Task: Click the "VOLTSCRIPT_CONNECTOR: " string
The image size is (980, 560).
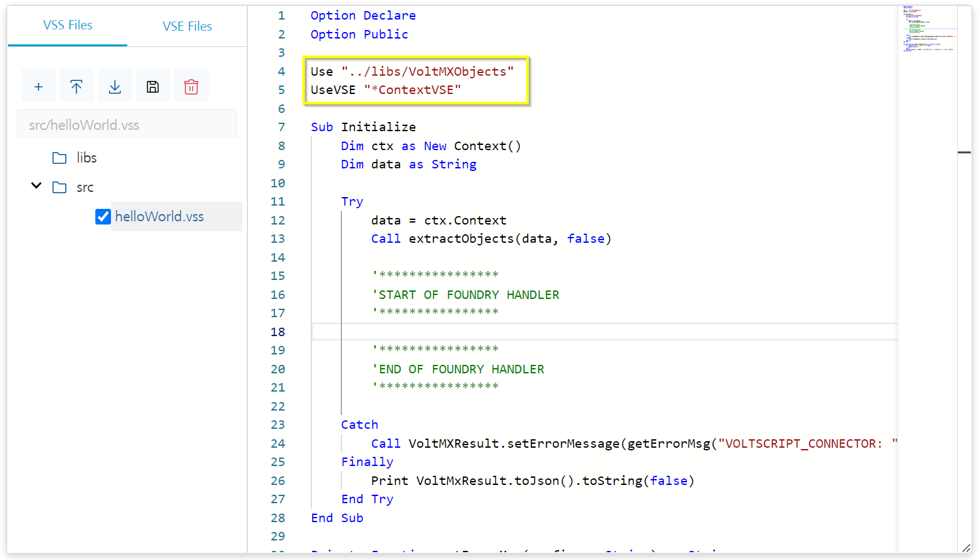Action: tap(808, 444)
